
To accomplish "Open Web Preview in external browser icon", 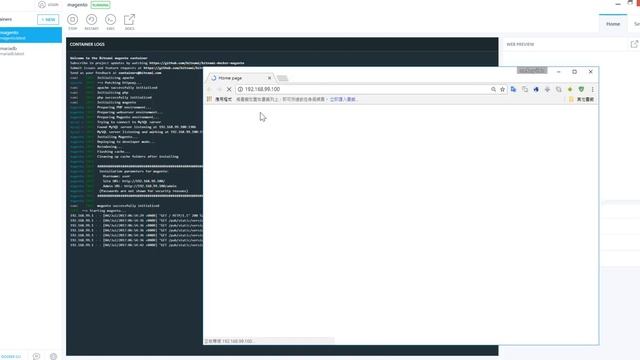I will pos(634,44).
